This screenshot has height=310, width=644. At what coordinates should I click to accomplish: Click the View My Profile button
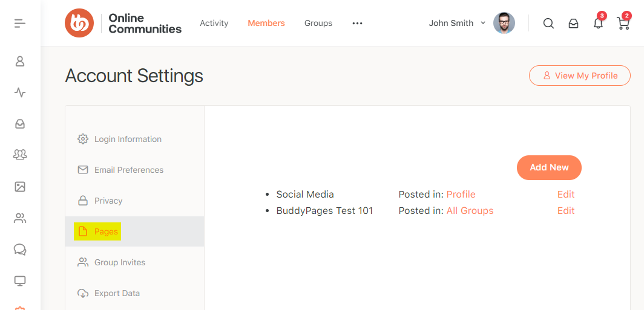(x=579, y=76)
